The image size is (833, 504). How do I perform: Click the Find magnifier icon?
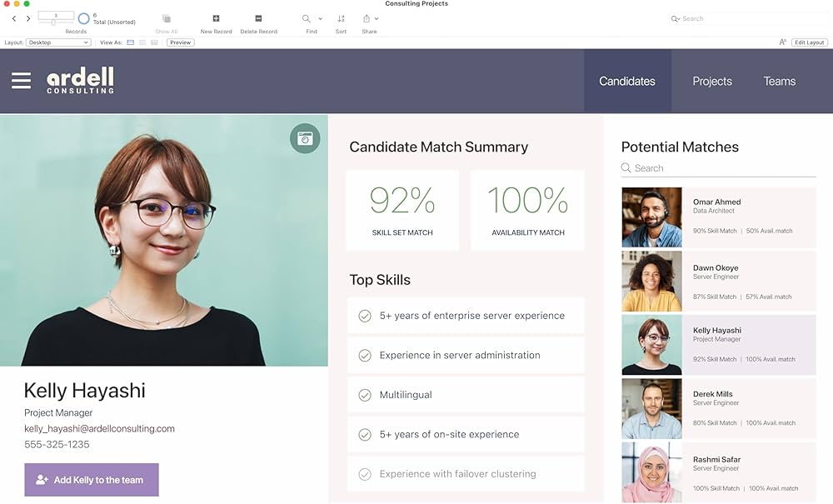pos(307,18)
